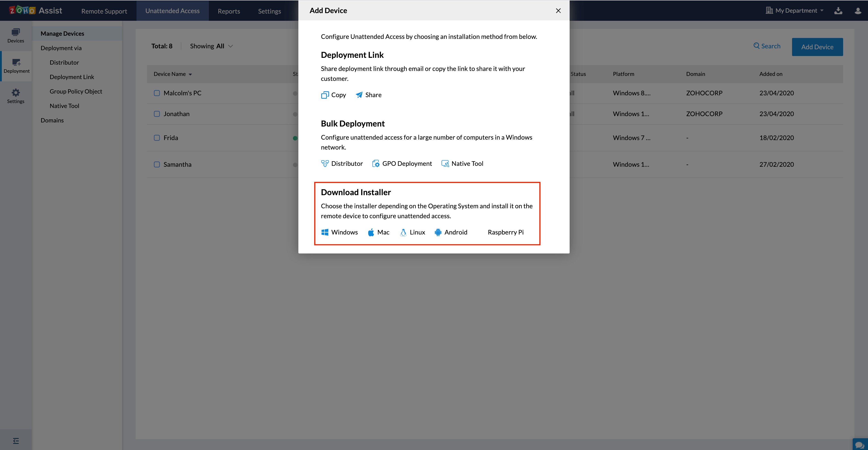Viewport: 868px width, 450px height.
Task: Switch to the Reports tab
Action: [x=229, y=11]
